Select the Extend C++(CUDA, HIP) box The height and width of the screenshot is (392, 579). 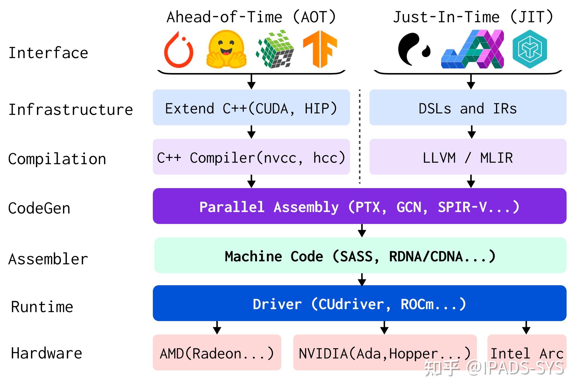tap(251, 108)
